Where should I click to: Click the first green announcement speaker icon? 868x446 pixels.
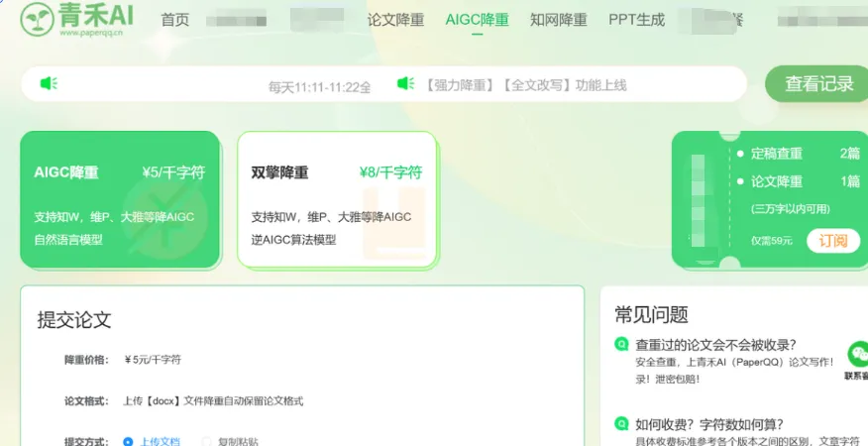(x=49, y=83)
